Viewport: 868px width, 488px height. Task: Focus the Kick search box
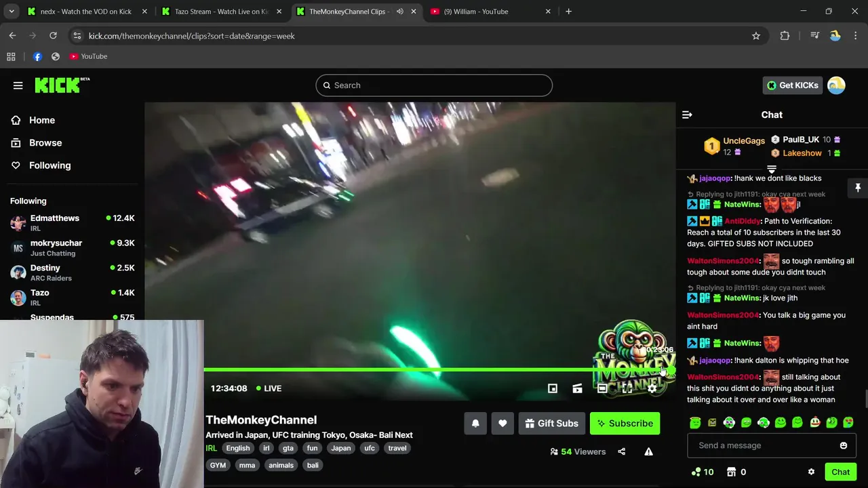pyautogui.click(x=434, y=85)
